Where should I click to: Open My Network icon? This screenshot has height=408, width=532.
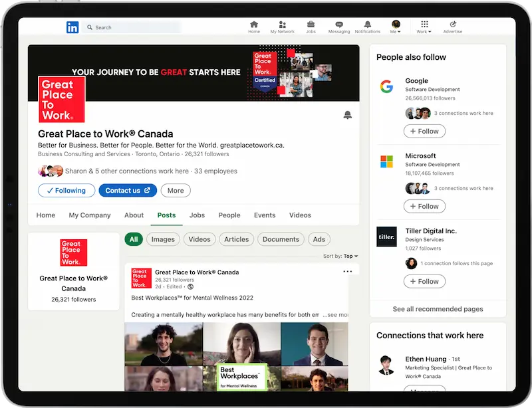click(x=282, y=27)
